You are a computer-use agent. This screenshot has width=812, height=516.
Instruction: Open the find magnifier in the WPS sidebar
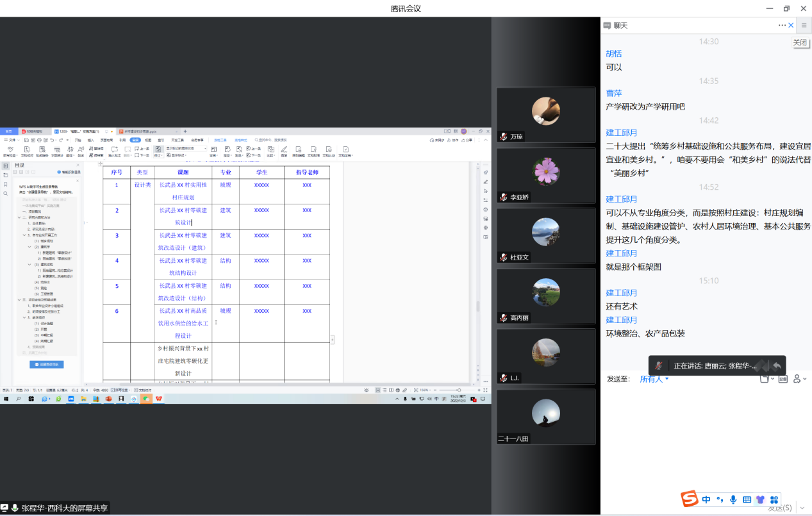pos(5,194)
